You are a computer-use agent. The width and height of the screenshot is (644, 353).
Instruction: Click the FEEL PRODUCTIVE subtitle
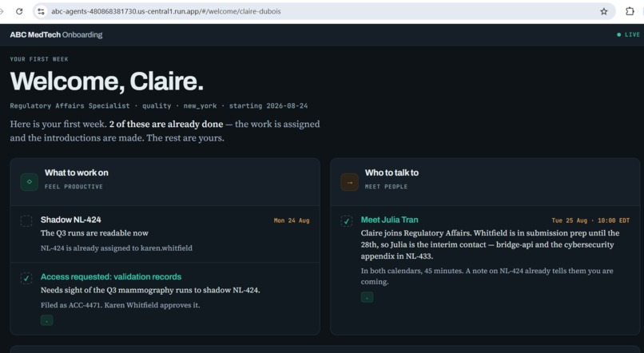point(74,186)
